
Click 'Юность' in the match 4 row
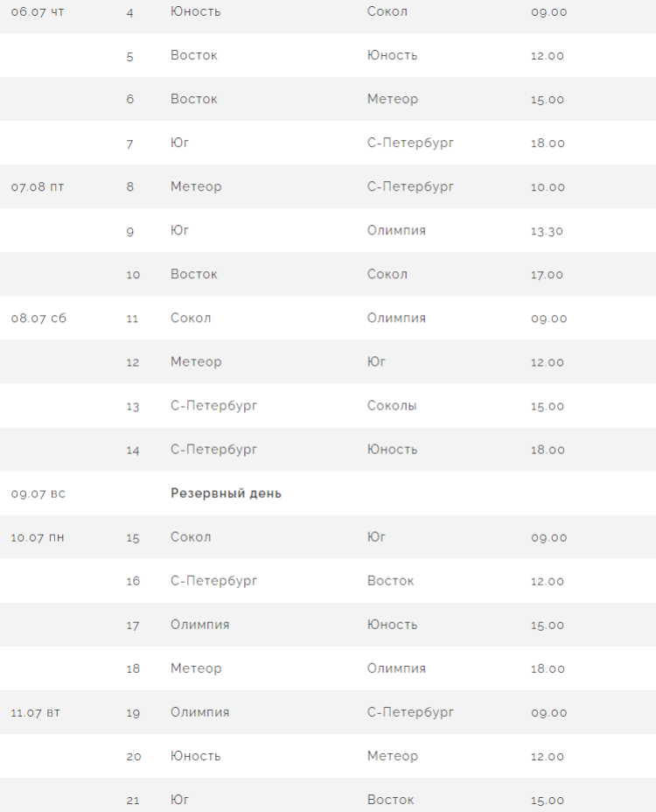[x=196, y=12]
